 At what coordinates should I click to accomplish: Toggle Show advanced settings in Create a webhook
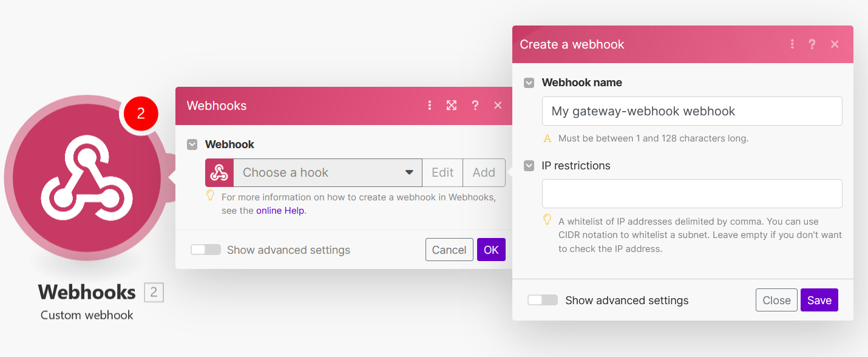pyautogui.click(x=543, y=300)
